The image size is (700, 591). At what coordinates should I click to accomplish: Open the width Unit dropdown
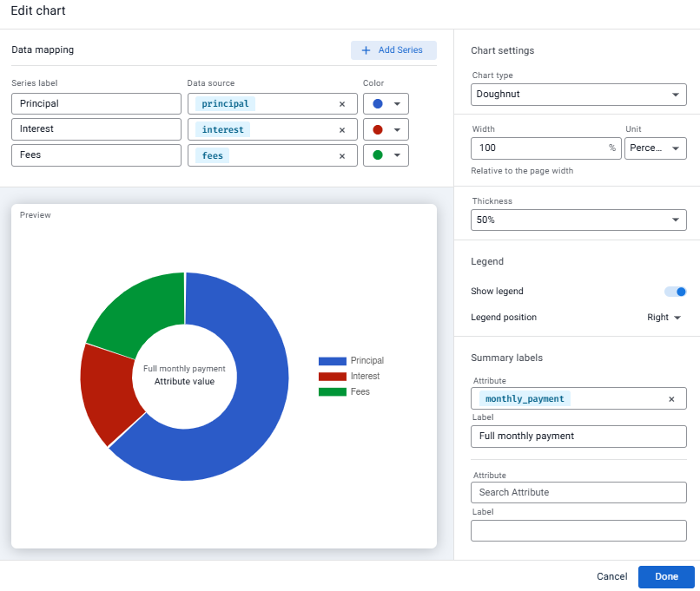pyautogui.click(x=656, y=148)
